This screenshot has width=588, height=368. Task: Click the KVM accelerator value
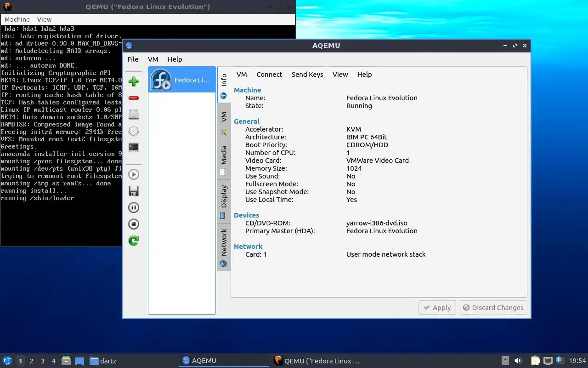(354, 129)
